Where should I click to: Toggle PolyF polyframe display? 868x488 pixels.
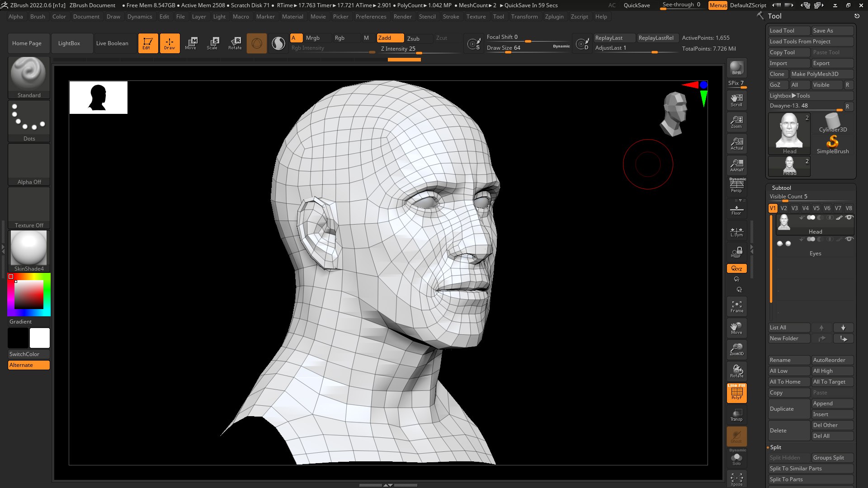[x=736, y=393]
